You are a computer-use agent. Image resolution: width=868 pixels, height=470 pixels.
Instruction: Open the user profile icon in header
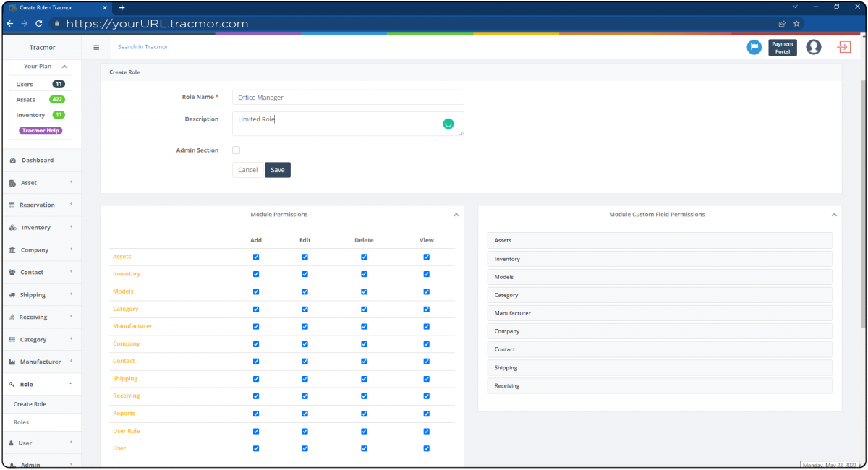point(813,47)
